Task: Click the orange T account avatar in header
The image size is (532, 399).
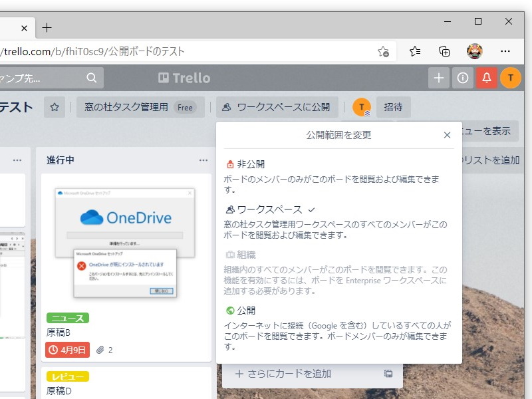Action: 511,77
